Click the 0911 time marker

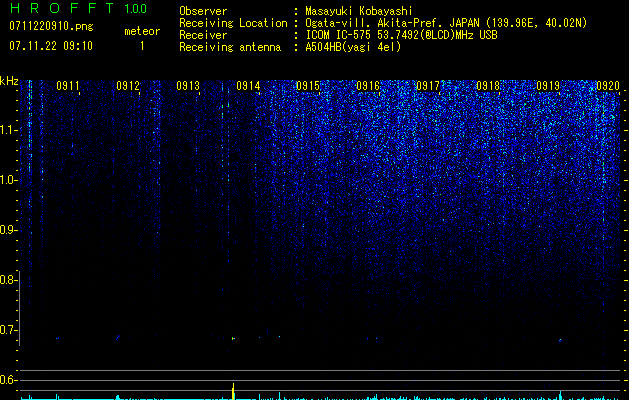point(68,86)
